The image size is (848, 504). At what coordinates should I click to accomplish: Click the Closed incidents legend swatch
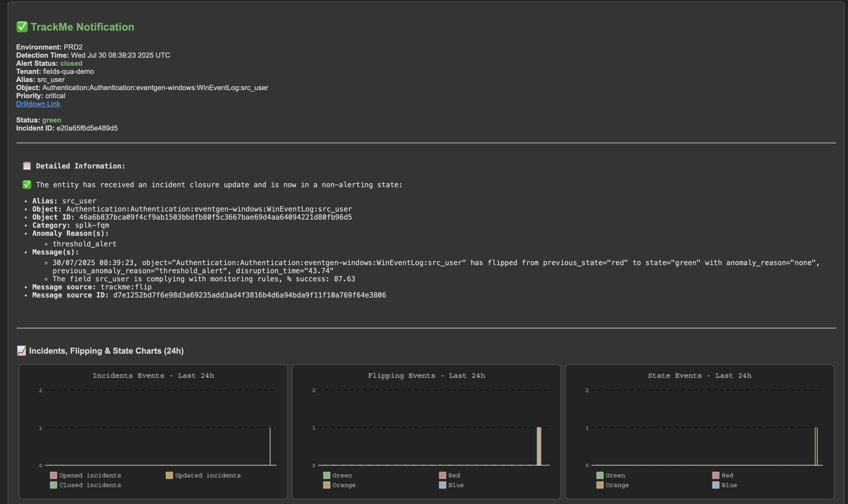click(53, 485)
